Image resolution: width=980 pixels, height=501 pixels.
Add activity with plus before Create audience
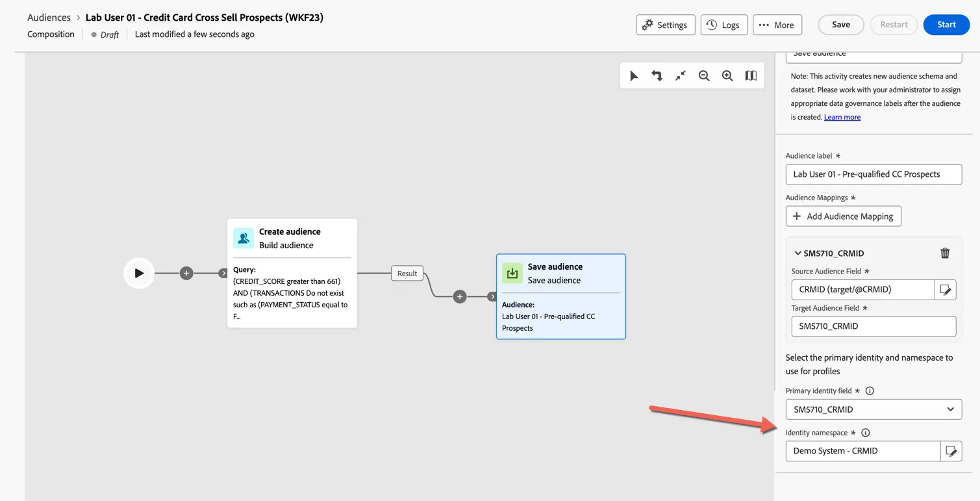pos(186,273)
